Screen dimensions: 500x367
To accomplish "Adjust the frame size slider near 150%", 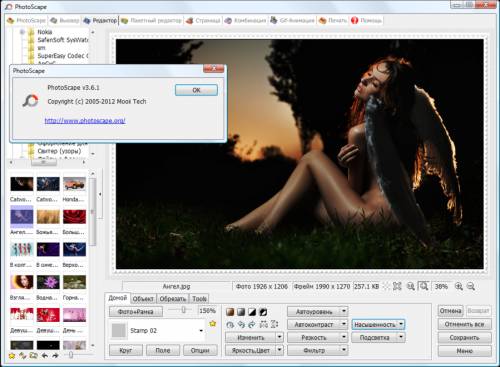I will coord(183,310).
